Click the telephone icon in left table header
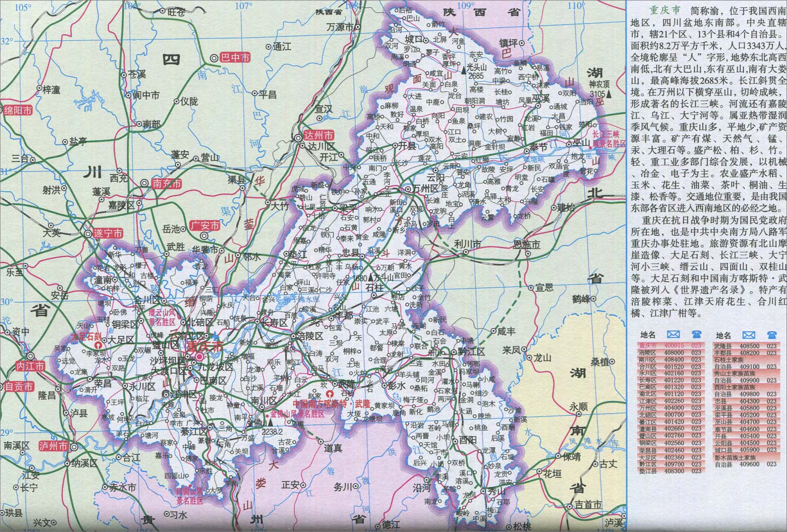The height and width of the screenshot is (532, 787). pyautogui.click(x=696, y=334)
